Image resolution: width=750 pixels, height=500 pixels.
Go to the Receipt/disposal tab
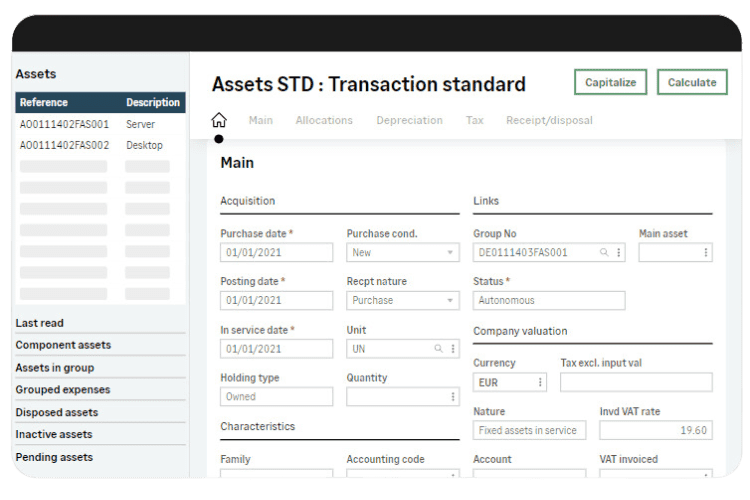tap(549, 120)
